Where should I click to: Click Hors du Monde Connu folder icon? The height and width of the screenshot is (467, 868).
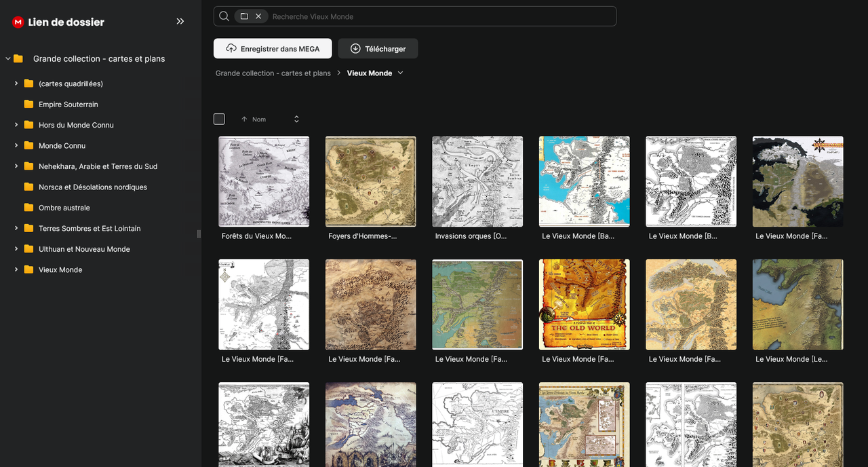click(x=28, y=125)
